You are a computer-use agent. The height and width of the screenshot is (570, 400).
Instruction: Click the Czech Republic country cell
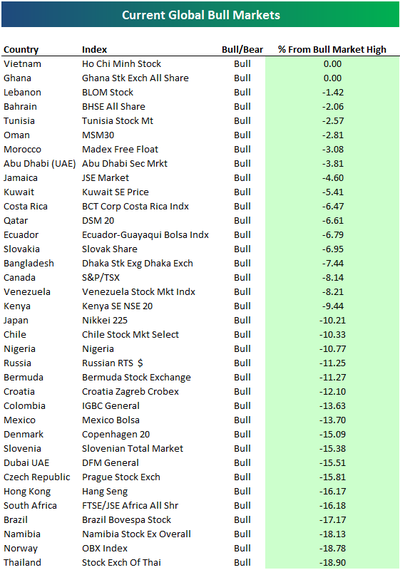coord(37,477)
